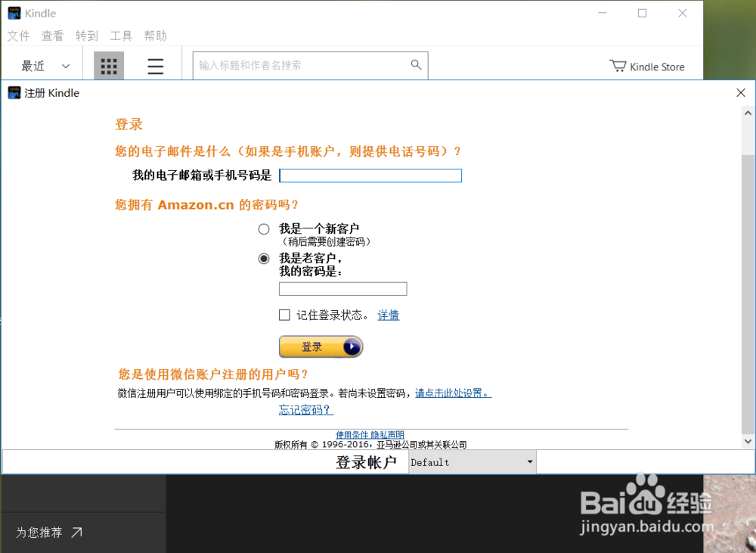Open the 转到 menu

[x=87, y=36]
